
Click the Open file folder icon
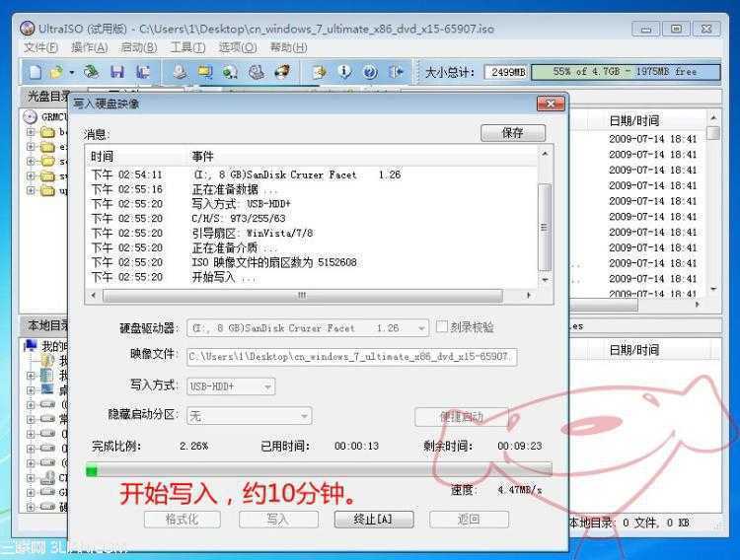(x=56, y=72)
